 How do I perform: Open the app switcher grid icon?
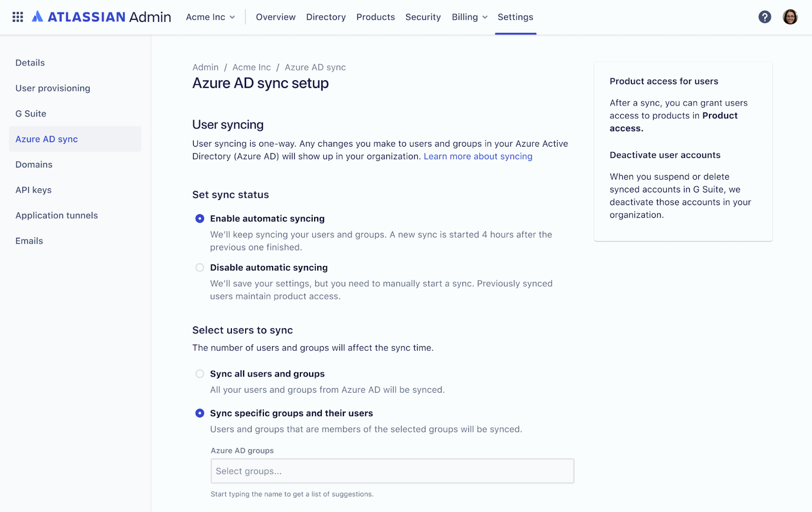[18, 17]
